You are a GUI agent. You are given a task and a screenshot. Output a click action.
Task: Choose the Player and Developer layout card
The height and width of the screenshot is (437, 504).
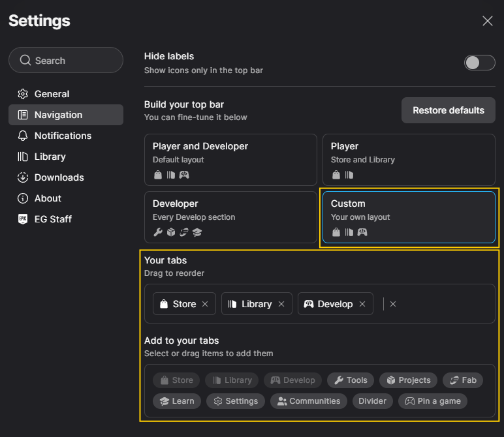(x=230, y=160)
